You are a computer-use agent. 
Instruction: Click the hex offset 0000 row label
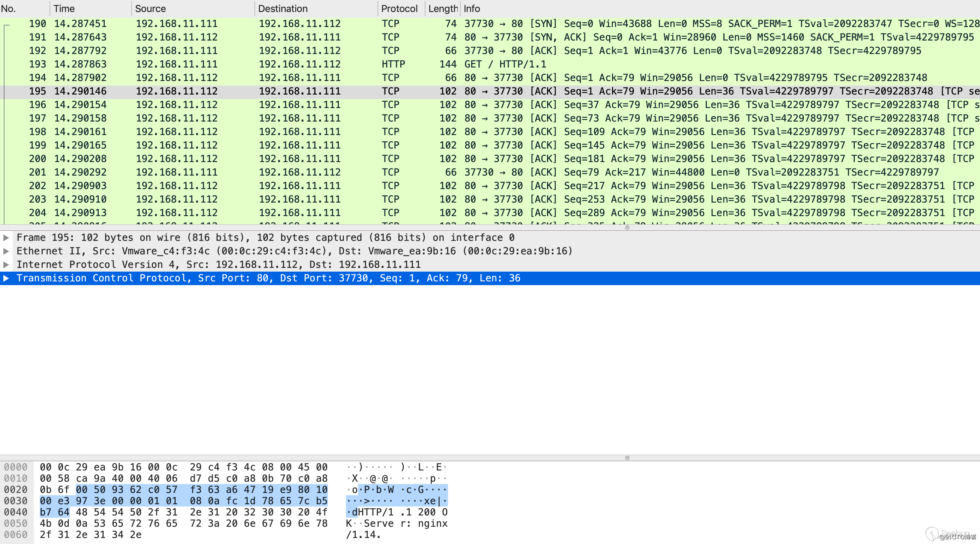pos(16,467)
